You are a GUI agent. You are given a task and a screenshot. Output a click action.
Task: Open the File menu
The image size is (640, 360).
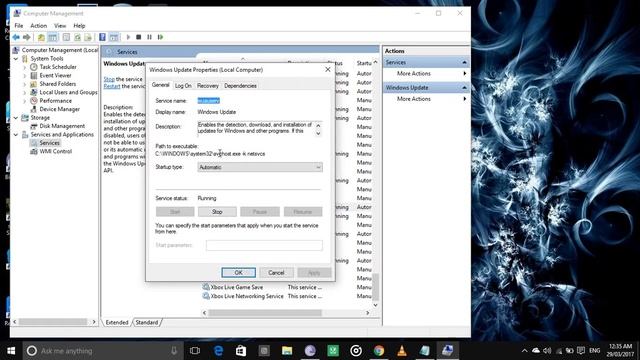(x=19, y=26)
